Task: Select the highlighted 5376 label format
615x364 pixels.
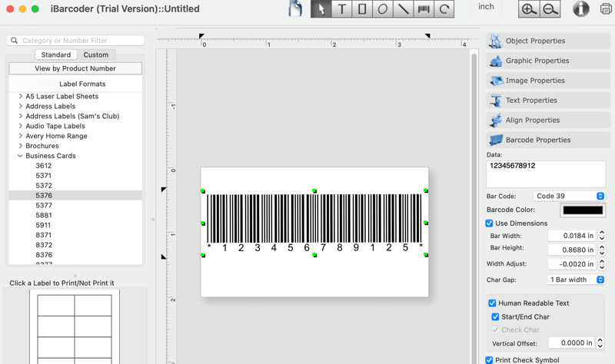Action: click(75, 196)
